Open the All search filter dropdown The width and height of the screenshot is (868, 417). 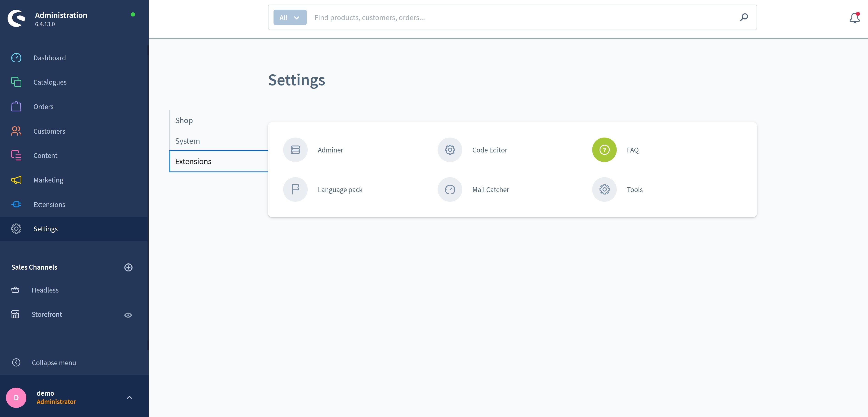pos(290,17)
